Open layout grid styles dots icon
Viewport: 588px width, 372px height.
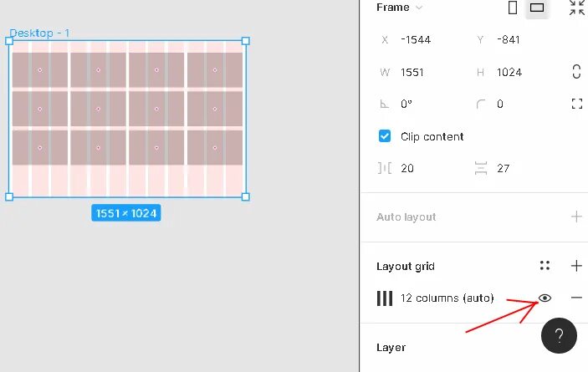(545, 266)
